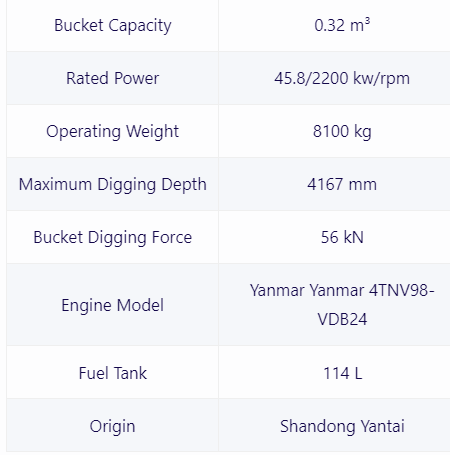Click the VDB24 text on second line
Screen dimensions: 450x455
pyautogui.click(x=342, y=319)
